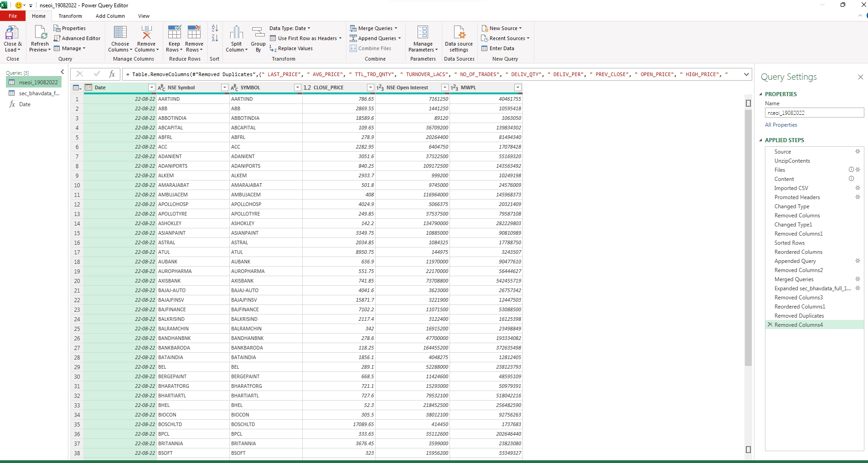Viewport: 868px width, 463px height.
Task: Click the smiley feedback icon in title bar
Action: click(18, 5)
